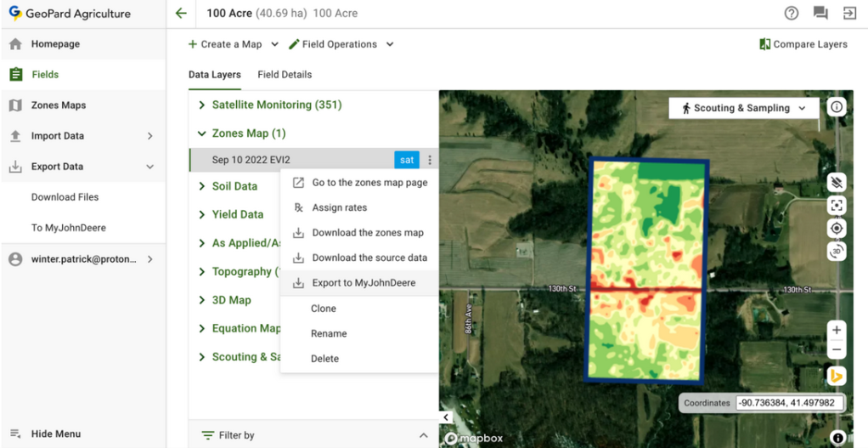Click the locate target icon on map

pyautogui.click(x=837, y=229)
